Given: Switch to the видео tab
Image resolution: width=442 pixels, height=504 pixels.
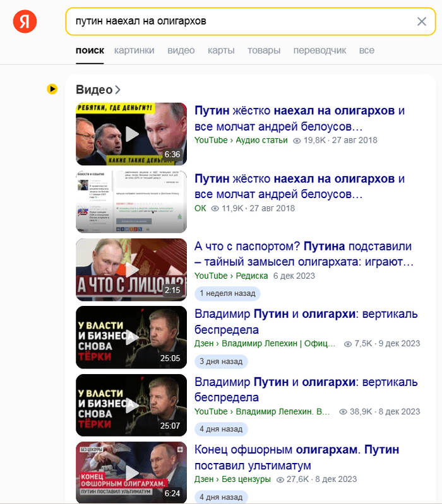Looking at the screenshot, I should [x=181, y=50].
